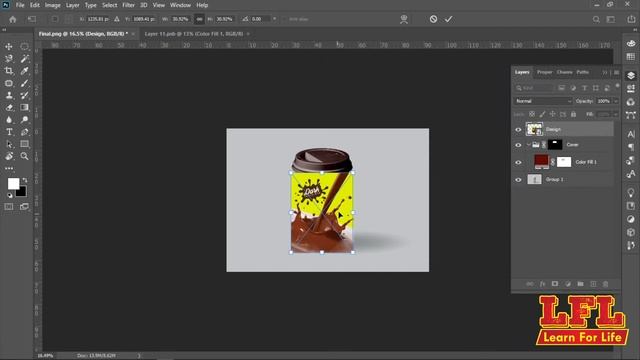Commit the transform with checkmark
Screen dimensions: 640x360
[449, 19]
